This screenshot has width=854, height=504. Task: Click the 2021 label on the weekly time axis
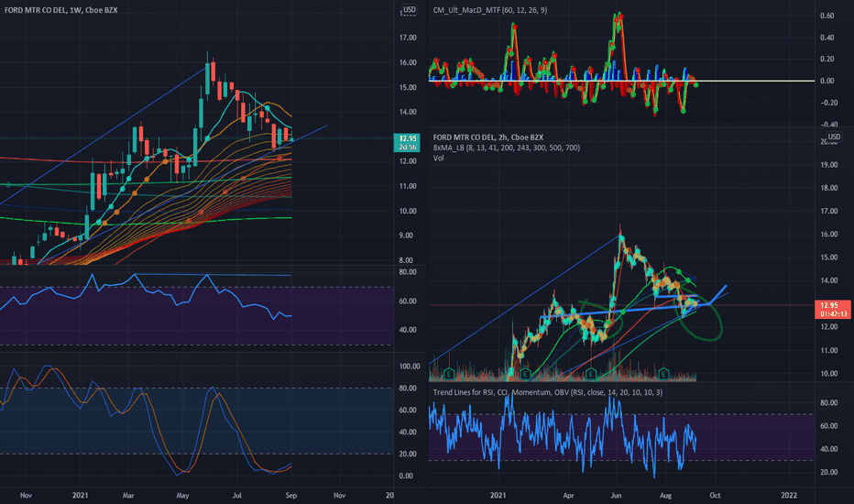pyautogui.click(x=80, y=495)
